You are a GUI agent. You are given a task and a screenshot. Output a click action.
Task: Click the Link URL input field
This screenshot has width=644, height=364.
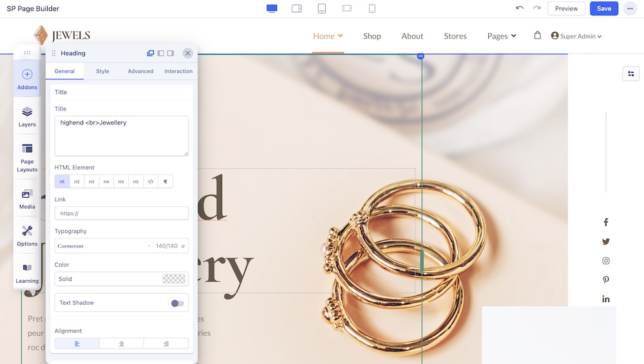tap(121, 213)
